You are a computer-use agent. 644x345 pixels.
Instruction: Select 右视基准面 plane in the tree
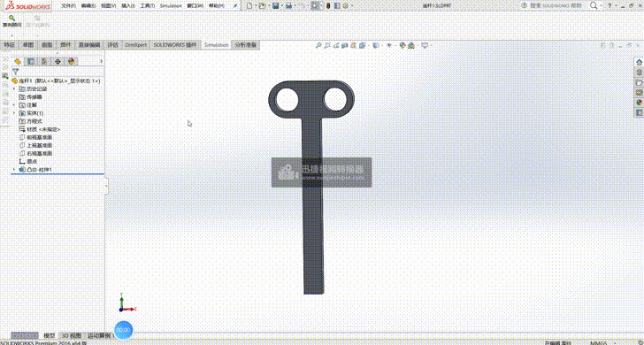tap(35, 153)
